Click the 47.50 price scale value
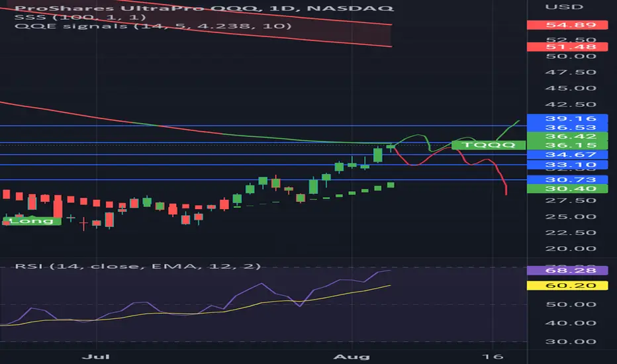This screenshot has width=617, height=364. [x=571, y=72]
